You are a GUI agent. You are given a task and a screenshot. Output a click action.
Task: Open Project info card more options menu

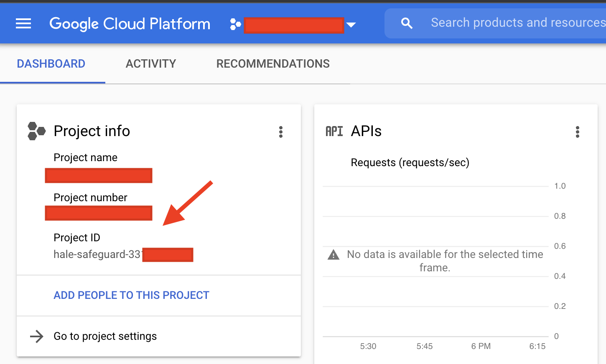281,132
